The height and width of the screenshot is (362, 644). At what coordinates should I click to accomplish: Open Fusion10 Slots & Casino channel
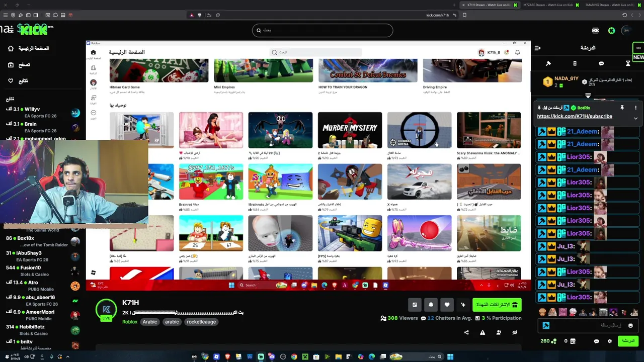[43, 270]
